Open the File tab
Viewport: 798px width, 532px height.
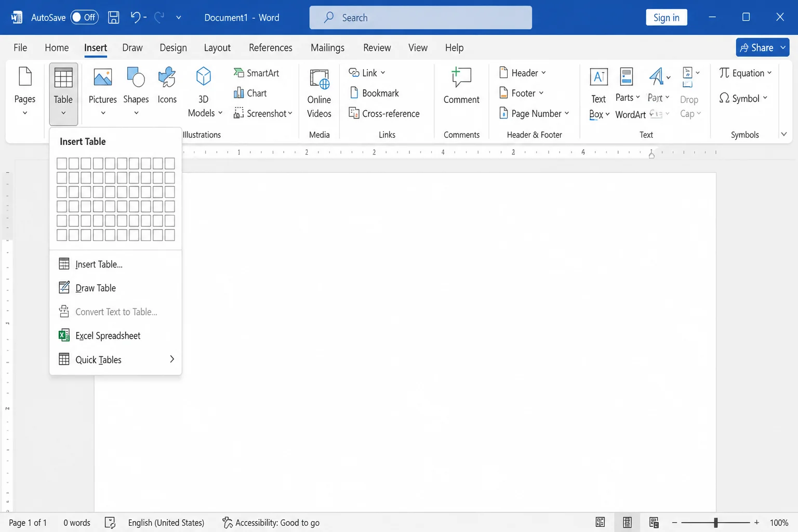coord(20,48)
